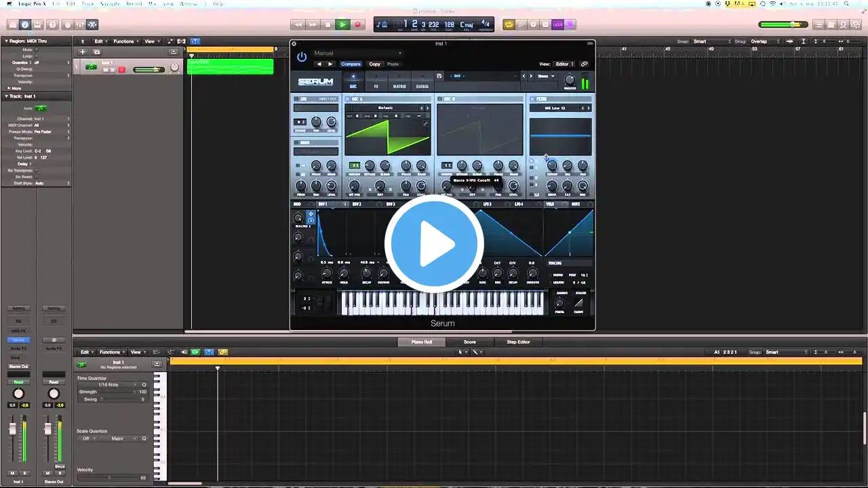Image resolution: width=868 pixels, height=488 pixels.
Task: Toggle MIDI Out speaker button in Piano Roll
Action: pyautogui.click(x=184, y=352)
